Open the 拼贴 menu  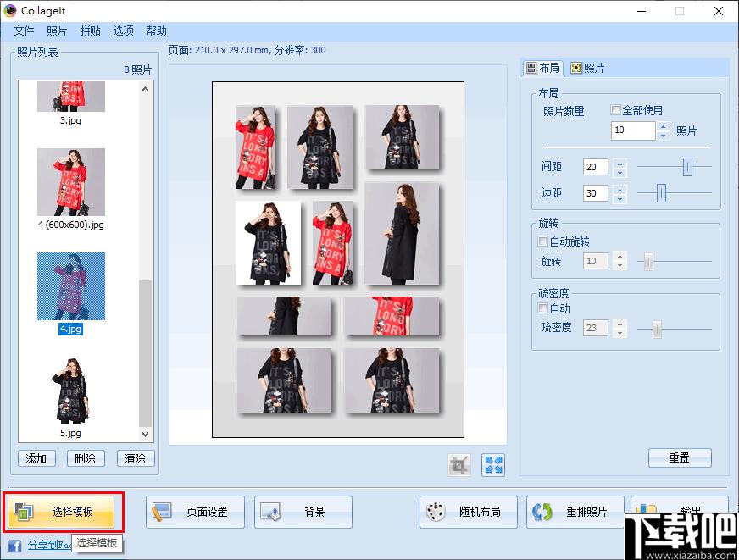[x=90, y=31]
